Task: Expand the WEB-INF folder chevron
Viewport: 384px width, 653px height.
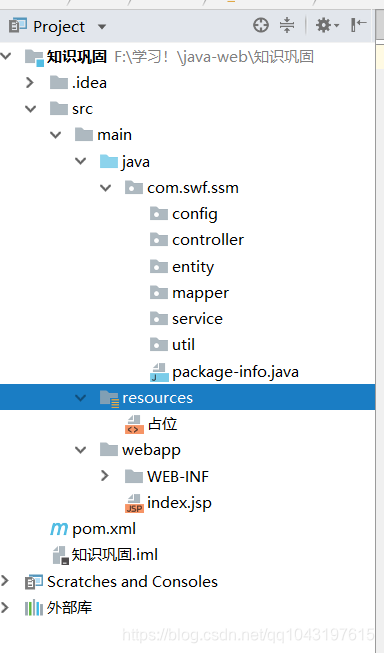Action: (x=105, y=476)
